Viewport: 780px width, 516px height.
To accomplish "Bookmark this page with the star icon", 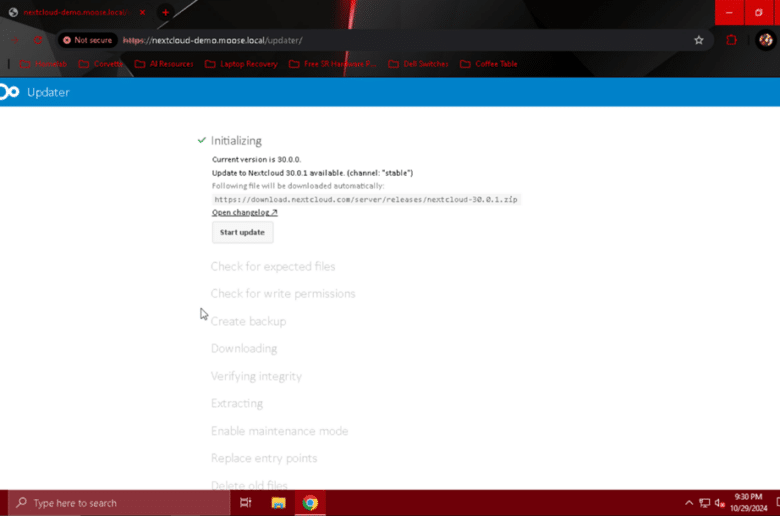I will pyautogui.click(x=699, y=40).
